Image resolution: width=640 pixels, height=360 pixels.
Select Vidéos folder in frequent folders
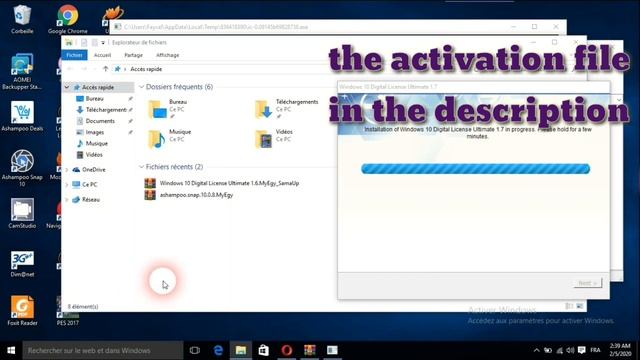click(x=273, y=139)
